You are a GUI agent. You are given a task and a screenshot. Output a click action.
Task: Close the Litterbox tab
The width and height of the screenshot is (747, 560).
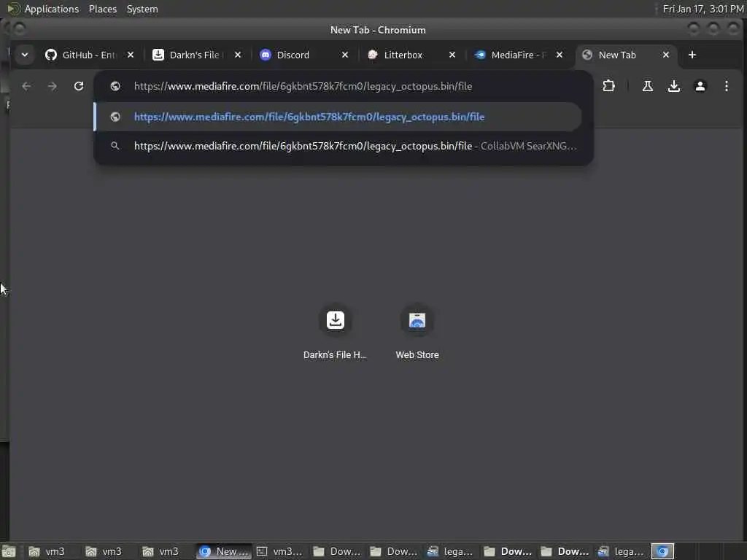tap(452, 55)
